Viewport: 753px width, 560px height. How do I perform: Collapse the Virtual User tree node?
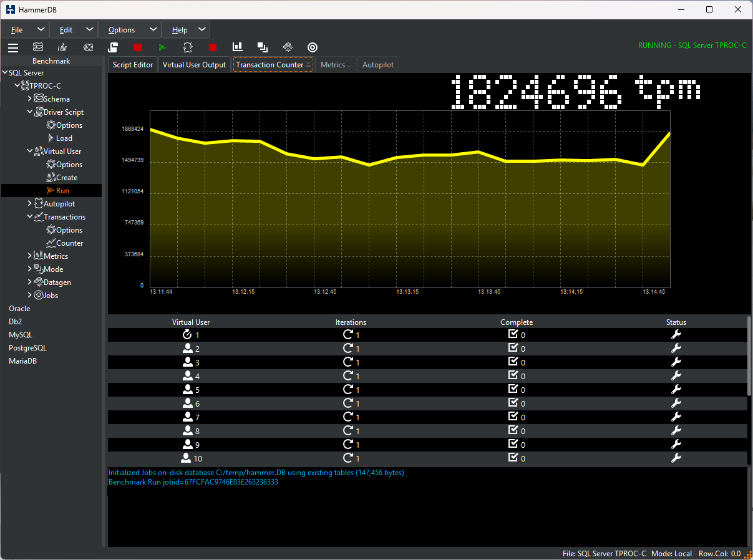click(x=30, y=152)
